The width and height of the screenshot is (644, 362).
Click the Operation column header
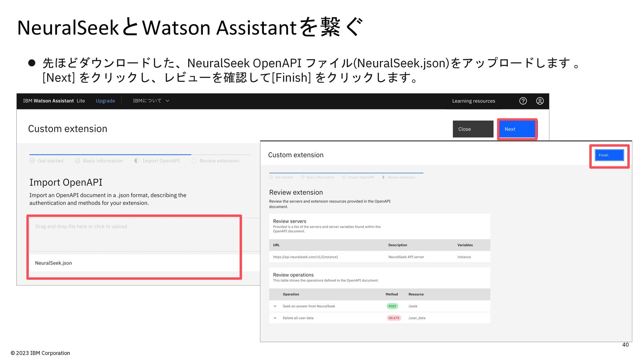(291, 294)
